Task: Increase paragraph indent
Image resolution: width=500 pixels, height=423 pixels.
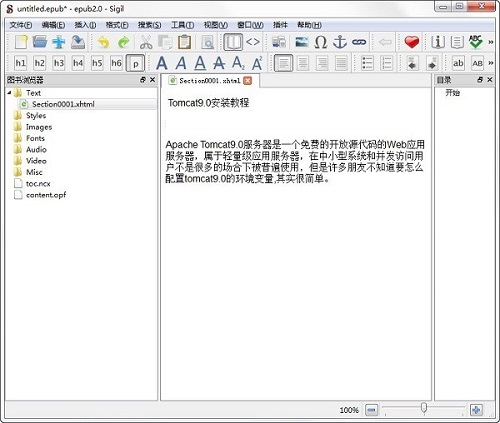Action: pyautogui.click(x=432, y=63)
